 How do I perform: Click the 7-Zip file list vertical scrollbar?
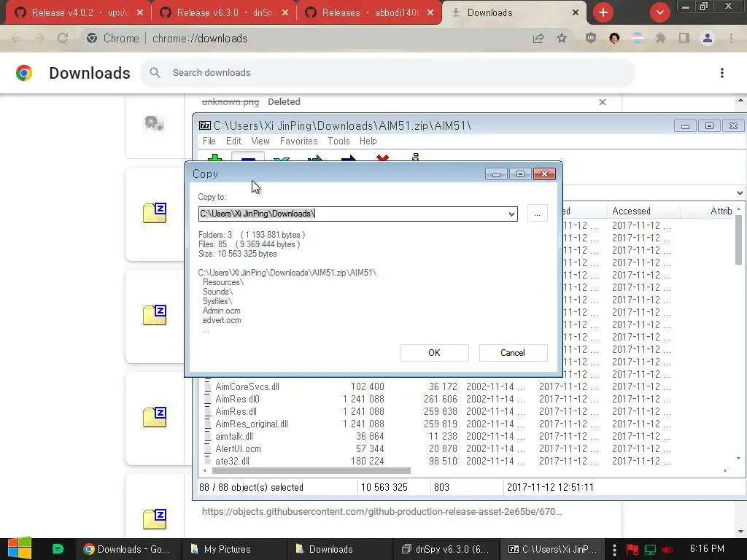[738, 241]
